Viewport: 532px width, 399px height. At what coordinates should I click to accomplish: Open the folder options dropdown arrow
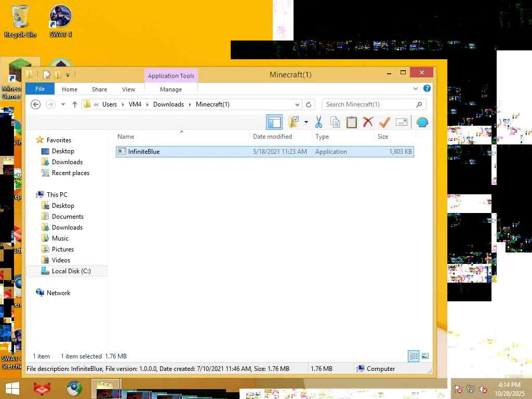click(306, 122)
